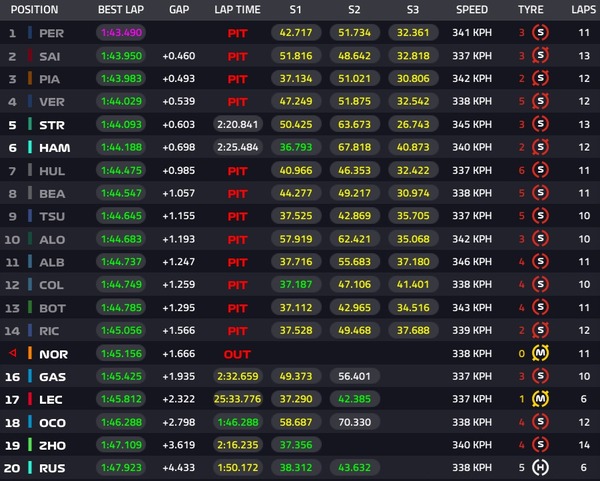Click the soft tyre icon in VER's row

coord(541,101)
